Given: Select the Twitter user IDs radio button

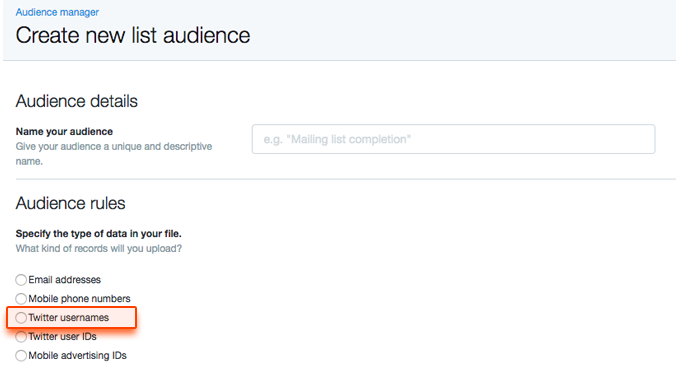Looking at the screenshot, I should coord(21,337).
